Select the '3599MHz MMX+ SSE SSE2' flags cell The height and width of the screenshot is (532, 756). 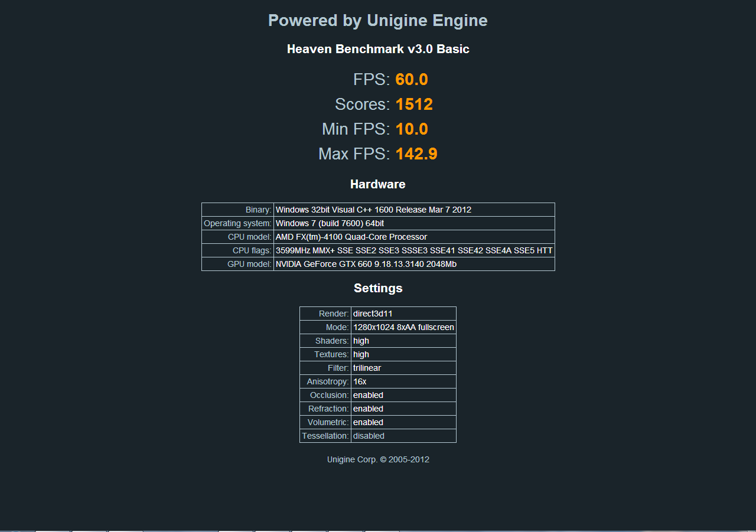pyautogui.click(x=414, y=250)
